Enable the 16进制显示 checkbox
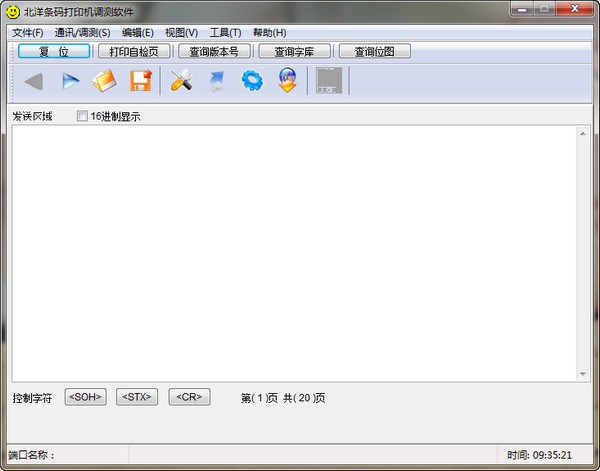This screenshot has width=600, height=471. pyautogui.click(x=82, y=116)
